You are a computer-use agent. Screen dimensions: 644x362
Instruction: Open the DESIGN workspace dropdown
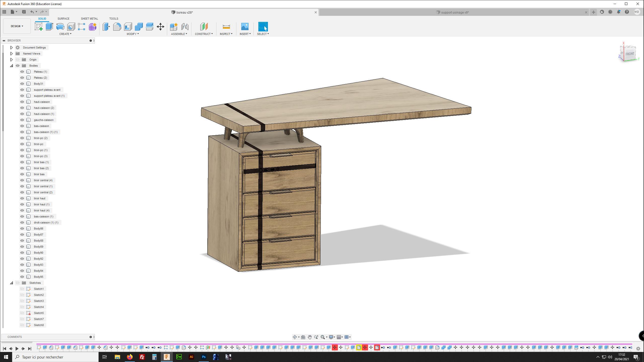pos(17,26)
